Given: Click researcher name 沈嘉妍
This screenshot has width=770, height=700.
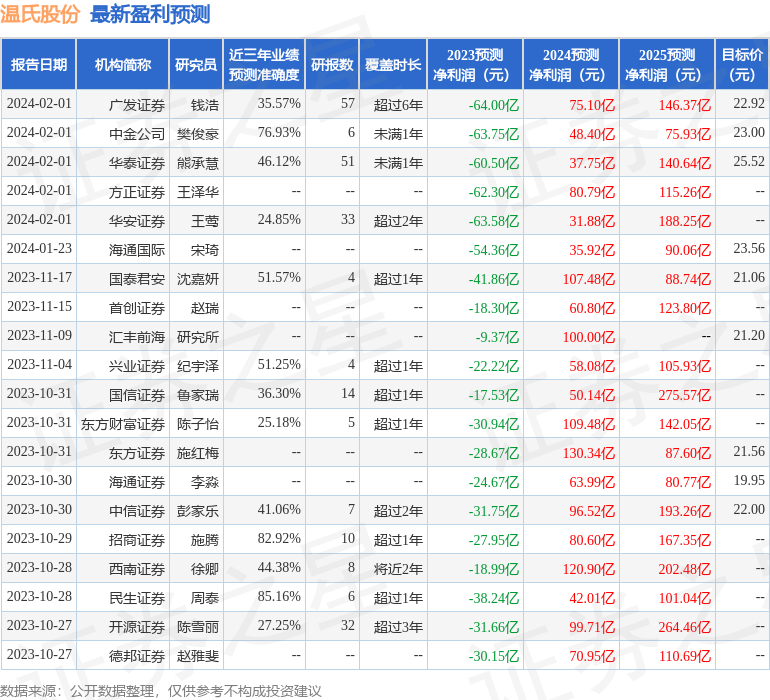Looking at the screenshot, I should pos(198,279).
